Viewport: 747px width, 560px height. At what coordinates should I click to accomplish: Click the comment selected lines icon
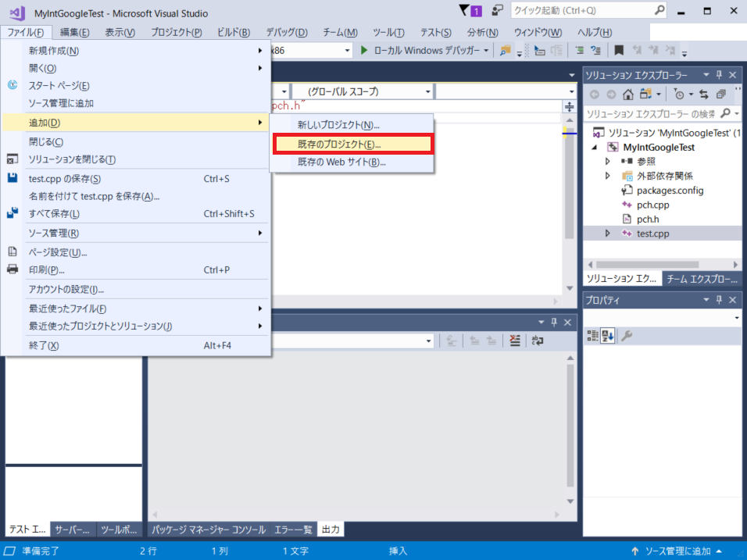pyautogui.click(x=579, y=50)
